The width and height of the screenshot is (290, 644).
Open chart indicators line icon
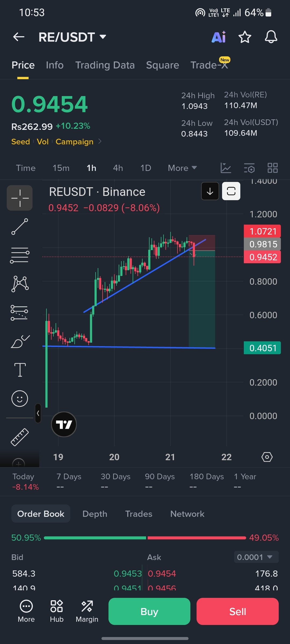(x=226, y=168)
